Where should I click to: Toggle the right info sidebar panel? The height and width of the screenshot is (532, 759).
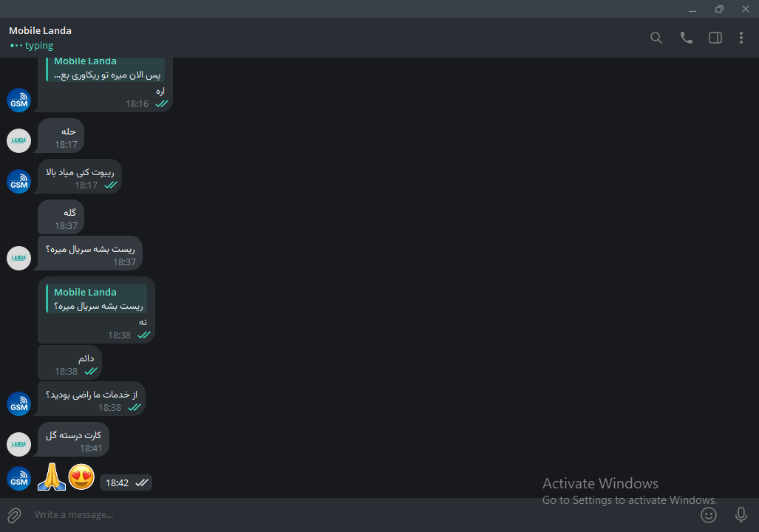(715, 38)
